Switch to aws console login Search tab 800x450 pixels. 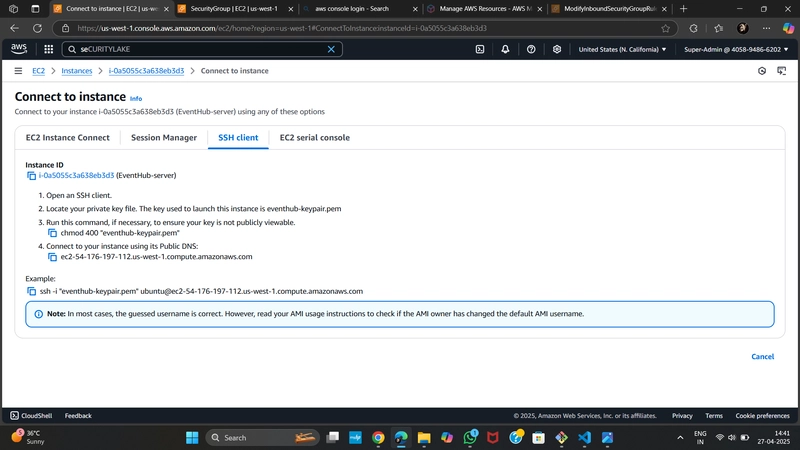pyautogui.click(x=359, y=9)
